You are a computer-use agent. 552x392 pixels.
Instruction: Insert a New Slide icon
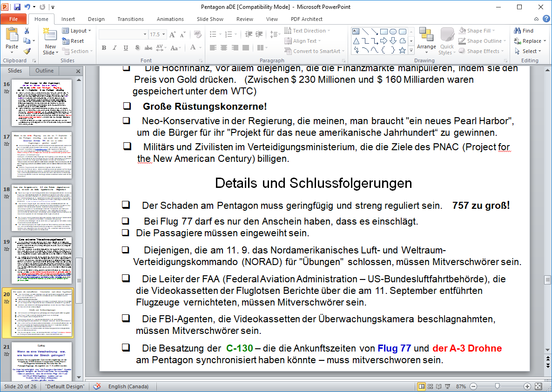(50, 35)
